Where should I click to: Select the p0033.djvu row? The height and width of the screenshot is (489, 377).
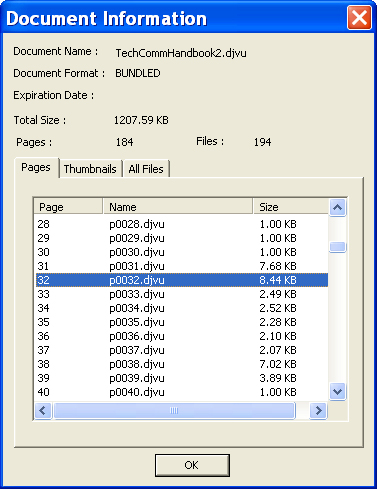(x=182, y=294)
